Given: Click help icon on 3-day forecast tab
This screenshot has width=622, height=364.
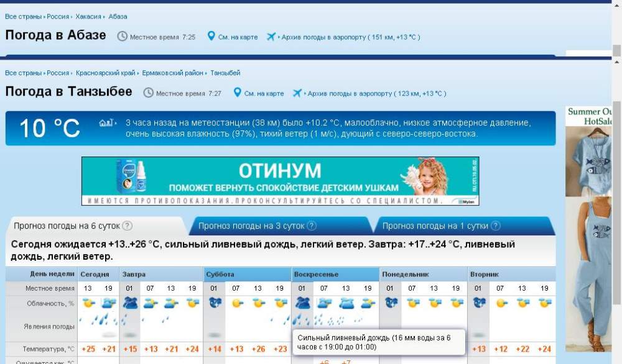Looking at the screenshot, I should click(x=312, y=226).
